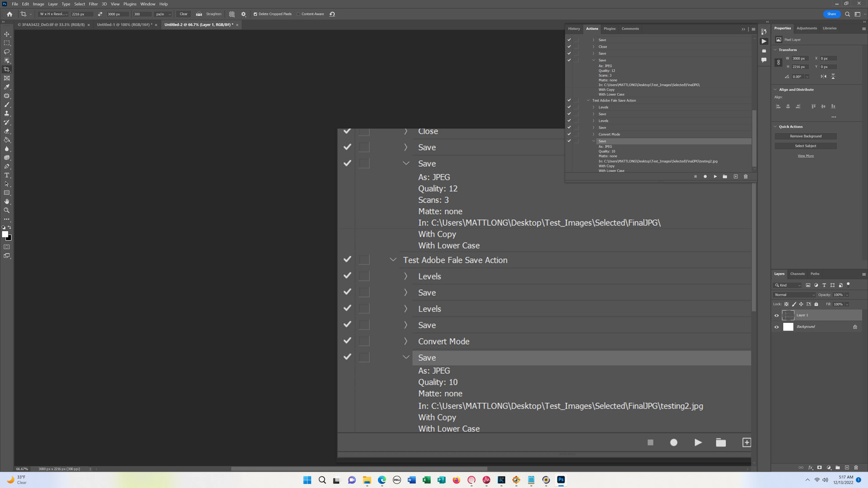Click begin recording button in Actions panel
The height and width of the screenshot is (488, 868).
pyautogui.click(x=705, y=176)
